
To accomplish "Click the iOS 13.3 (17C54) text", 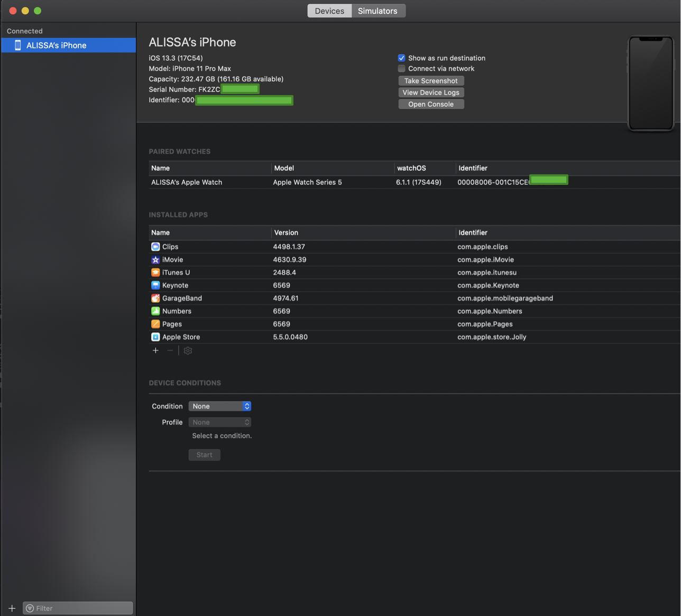I will [176, 58].
